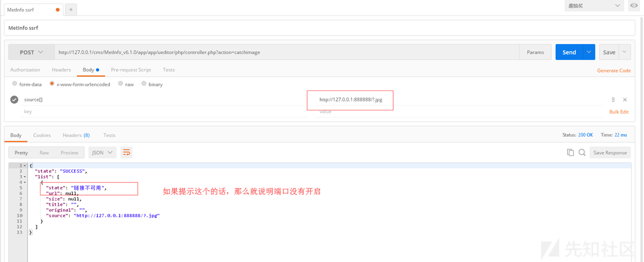Uncheck the source[] parameter row

pyautogui.click(x=14, y=99)
